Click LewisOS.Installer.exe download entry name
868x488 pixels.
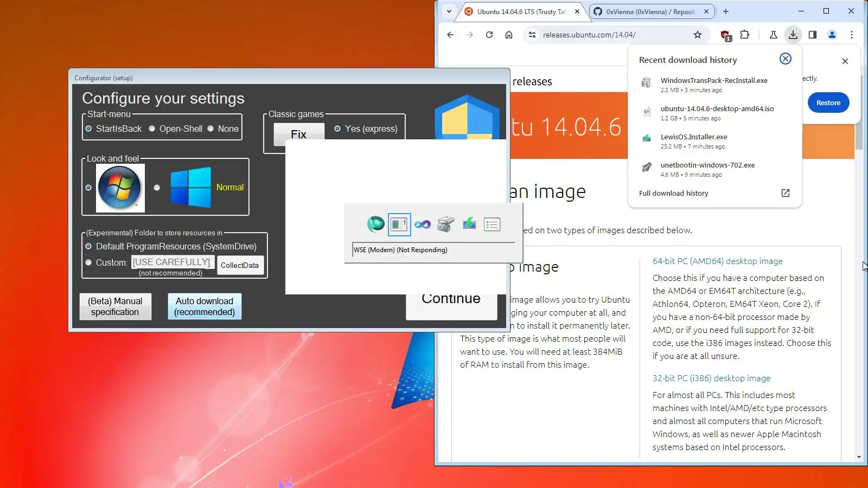(694, 137)
